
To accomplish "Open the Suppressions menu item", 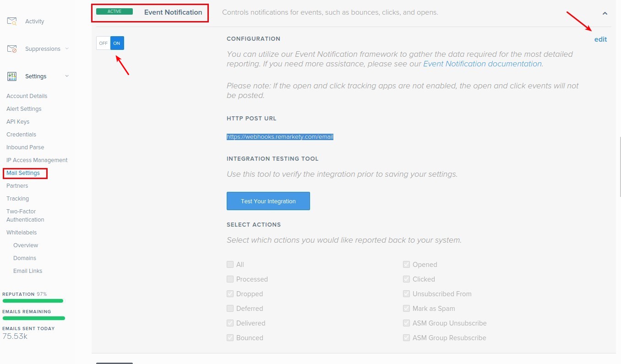I will click(43, 49).
